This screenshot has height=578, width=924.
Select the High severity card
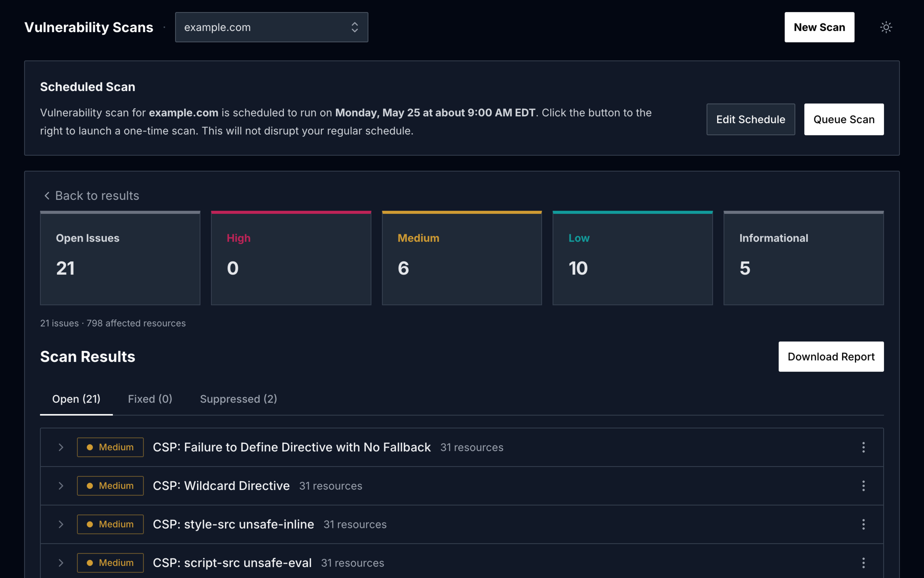(x=291, y=258)
